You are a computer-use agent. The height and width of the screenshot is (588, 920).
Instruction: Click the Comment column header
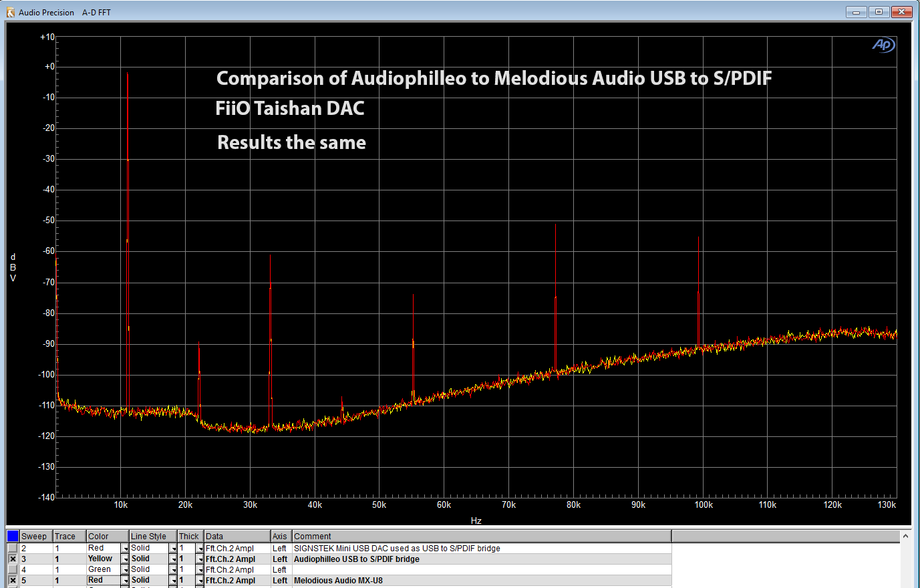482,536
